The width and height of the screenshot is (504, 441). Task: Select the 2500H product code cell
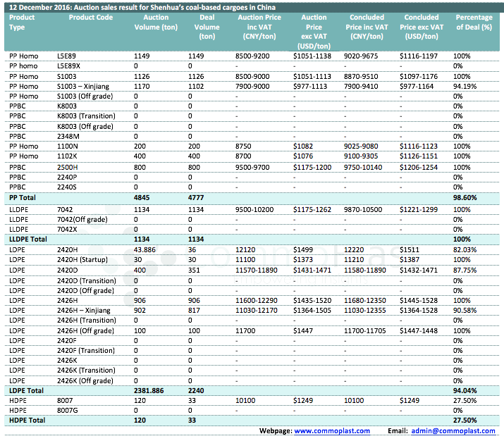coord(68,167)
